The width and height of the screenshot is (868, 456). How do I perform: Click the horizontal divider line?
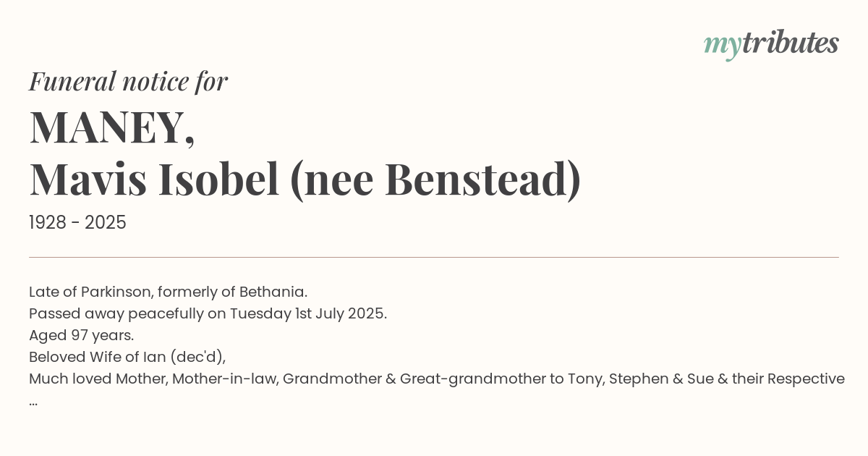tap(434, 257)
